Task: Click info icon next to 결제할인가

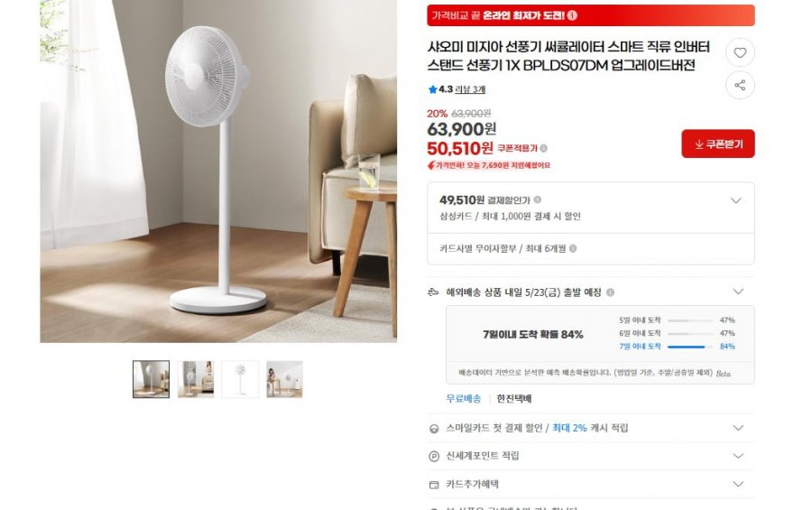Action: click(x=538, y=199)
